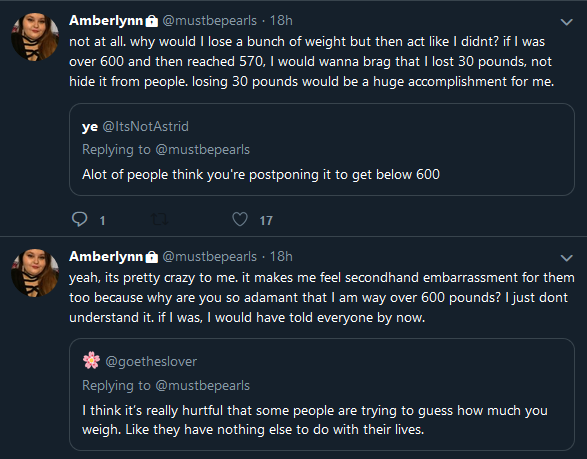The image size is (587, 459).
Task: Click the retweet icon under first tweet
Action: click(x=159, y=219)
